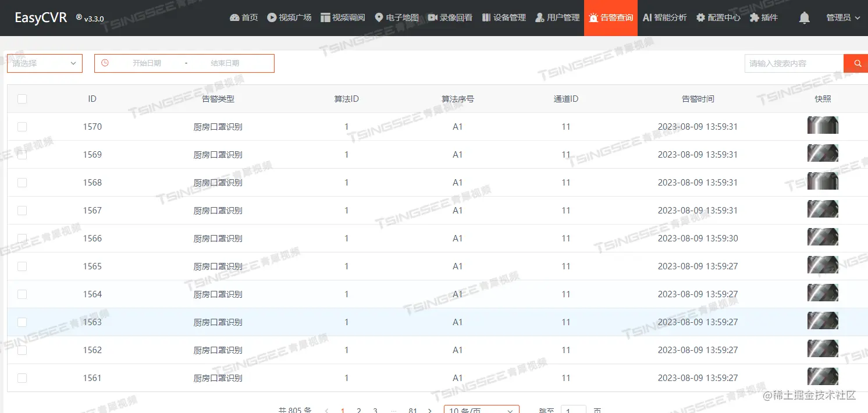
Task: Check the box for row ID 1570
Action: [22, 127]
